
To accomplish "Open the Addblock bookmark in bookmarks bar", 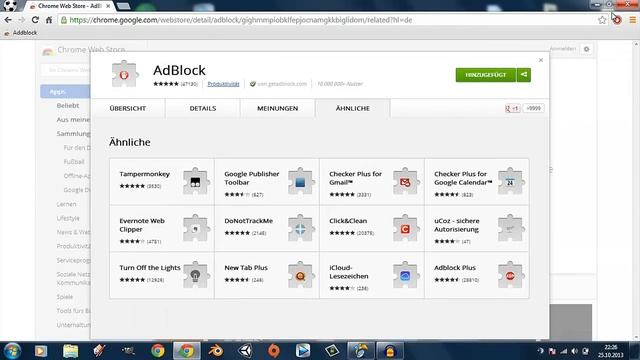I will [x=21, y=33].
